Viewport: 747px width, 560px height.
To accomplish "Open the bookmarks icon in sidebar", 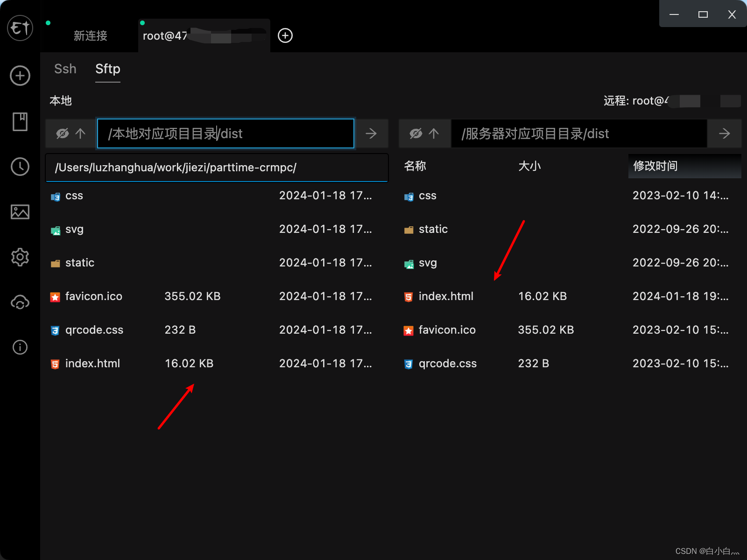I will [20, 121].
